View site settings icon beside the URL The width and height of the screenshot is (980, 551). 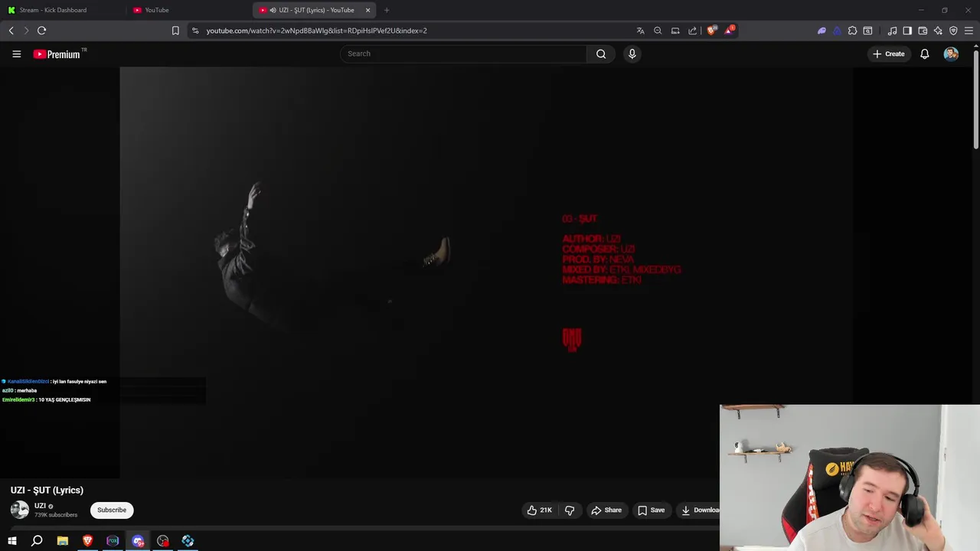195,31
